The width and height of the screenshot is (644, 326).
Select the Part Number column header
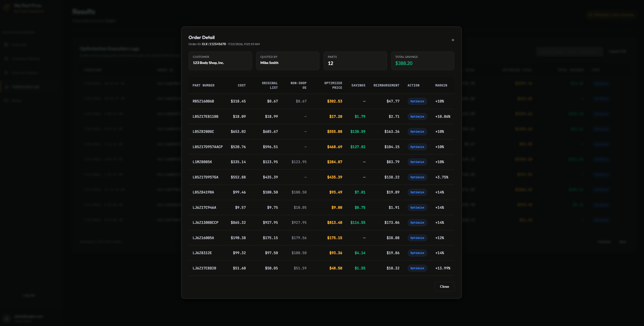pyautogui.click(x=203, y=85)
